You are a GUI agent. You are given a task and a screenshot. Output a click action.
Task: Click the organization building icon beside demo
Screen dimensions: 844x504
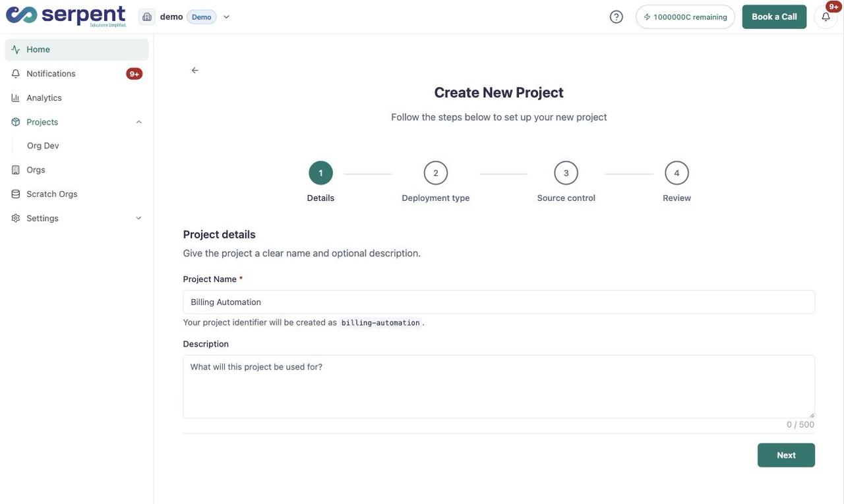pyautogui.click(x=147, y=16)
